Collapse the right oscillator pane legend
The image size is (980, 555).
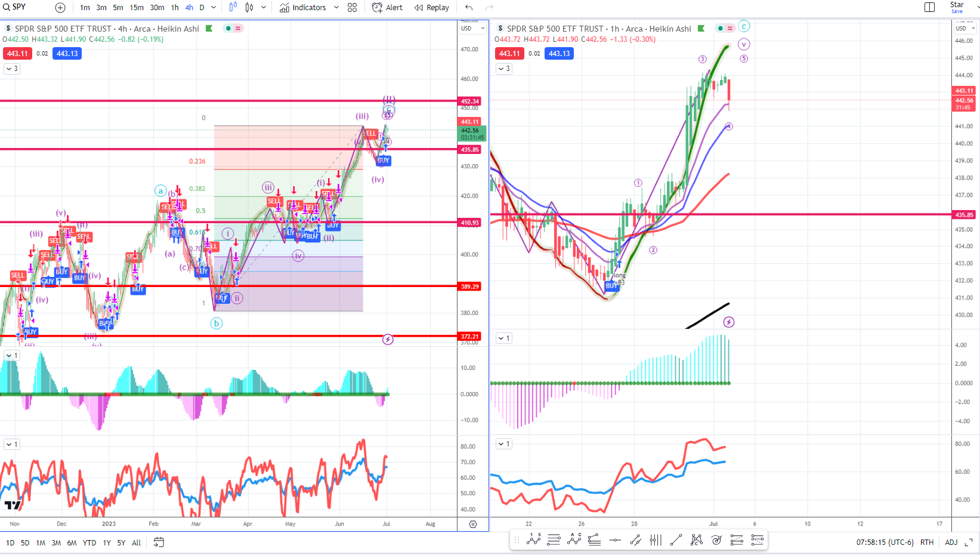tap(504, 444)
